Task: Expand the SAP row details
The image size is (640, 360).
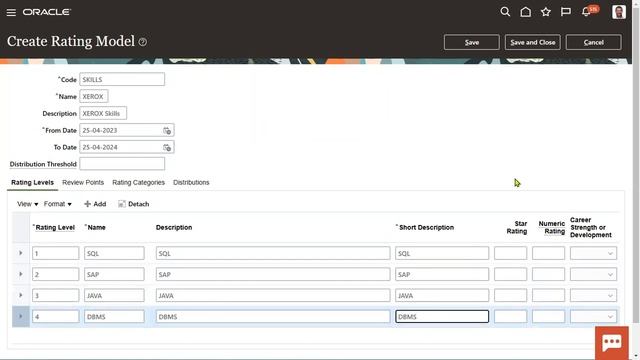Action: [x=21, y=274]
